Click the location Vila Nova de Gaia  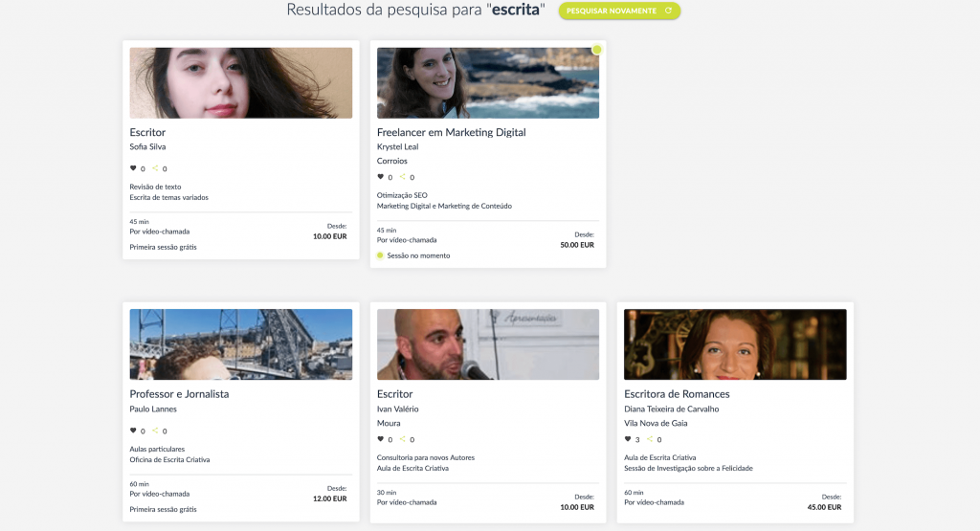pyautogui.click(x=656, y=424)
